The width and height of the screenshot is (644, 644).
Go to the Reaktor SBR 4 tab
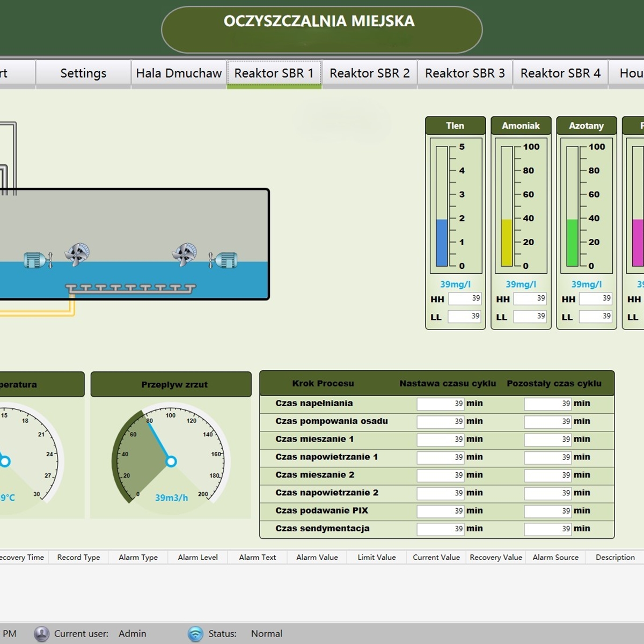coord(560,74)
